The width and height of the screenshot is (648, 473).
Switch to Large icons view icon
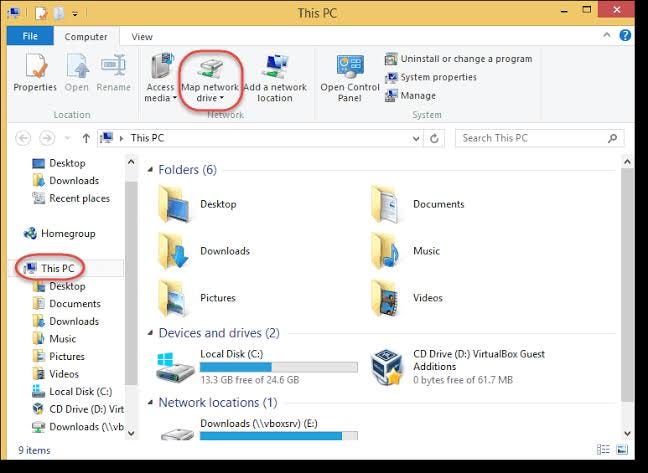pyautogui.click(x=622, y=450)
